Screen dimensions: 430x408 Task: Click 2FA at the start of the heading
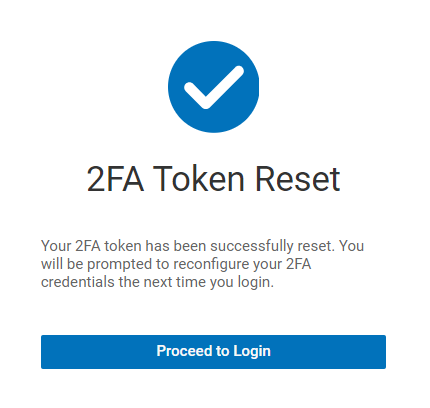pos(115,179)
